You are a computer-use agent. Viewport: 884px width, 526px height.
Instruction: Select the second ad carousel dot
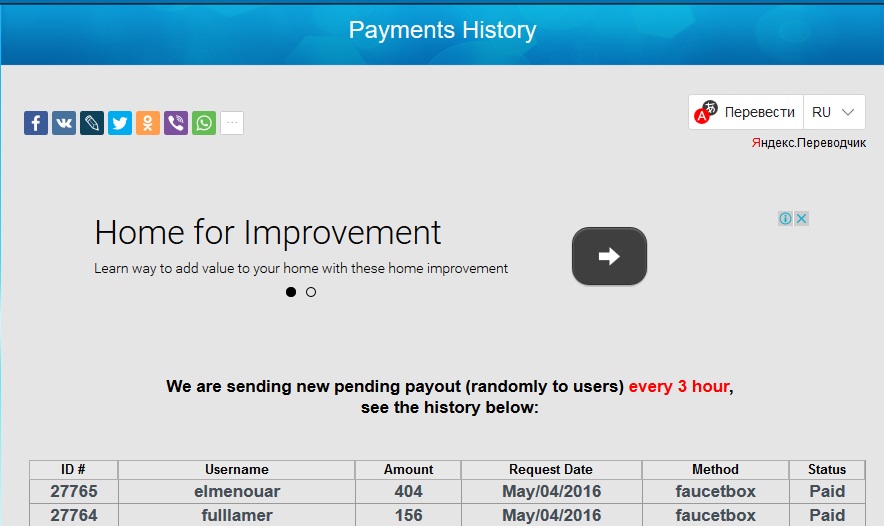click(x=311, y=292)
